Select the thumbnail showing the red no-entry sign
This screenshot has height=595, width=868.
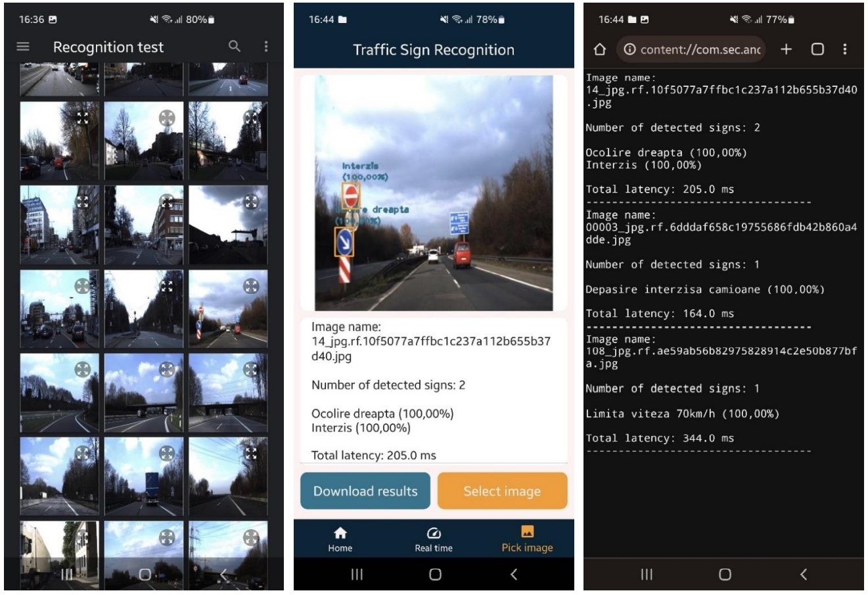(228, 309)
